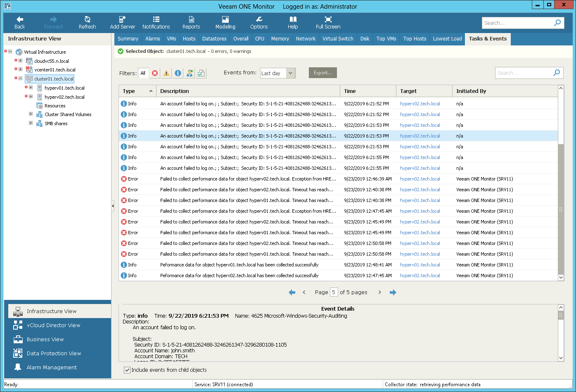Go to next page arrow

coord(380,292)
